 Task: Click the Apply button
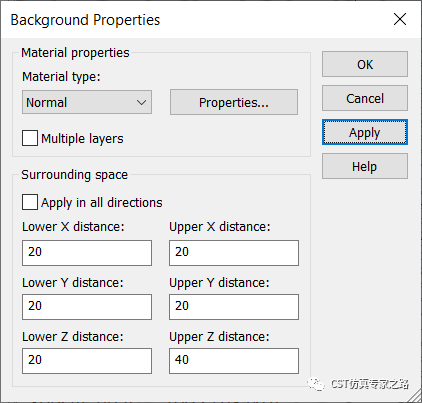click(365, 132)
